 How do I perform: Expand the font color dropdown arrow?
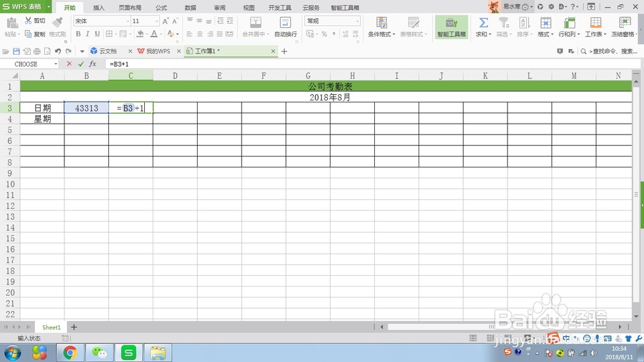pos(160,34)
